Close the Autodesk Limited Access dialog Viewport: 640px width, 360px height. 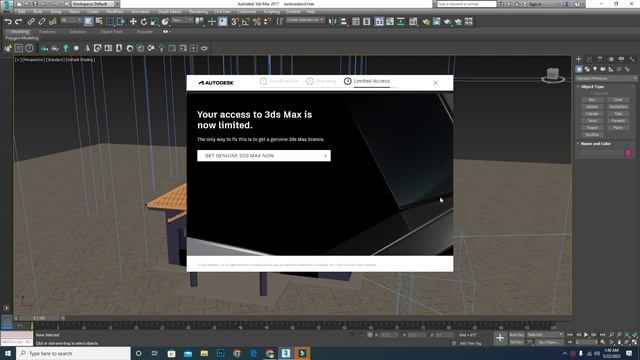coord(436,82)
